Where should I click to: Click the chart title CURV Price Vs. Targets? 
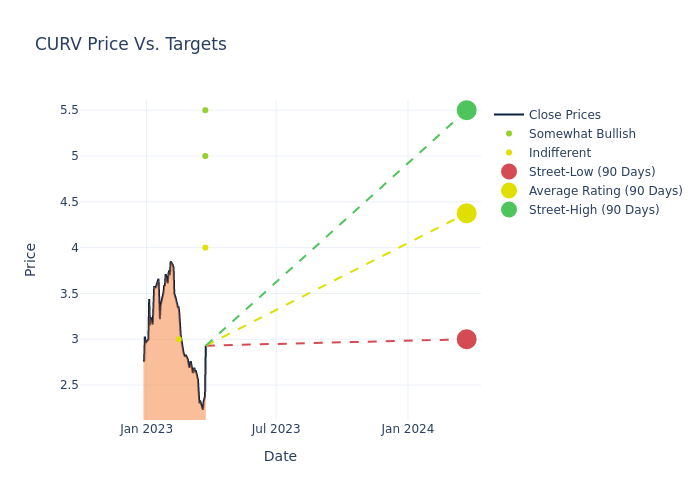131,45
